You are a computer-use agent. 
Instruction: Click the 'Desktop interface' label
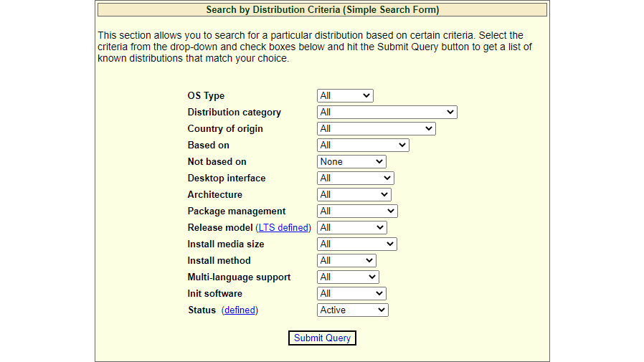tap(227, 178)
